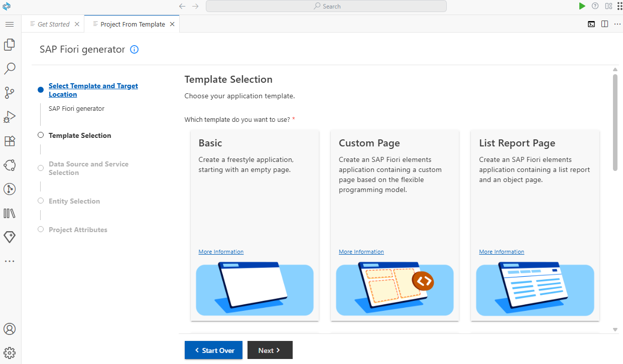Click the info icon next to SAP Fiori generator
The image size is (623, 364).
coord(134,50)
